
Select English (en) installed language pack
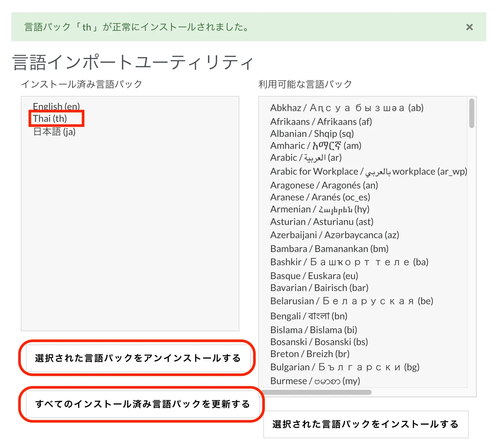tap(56, 106)
